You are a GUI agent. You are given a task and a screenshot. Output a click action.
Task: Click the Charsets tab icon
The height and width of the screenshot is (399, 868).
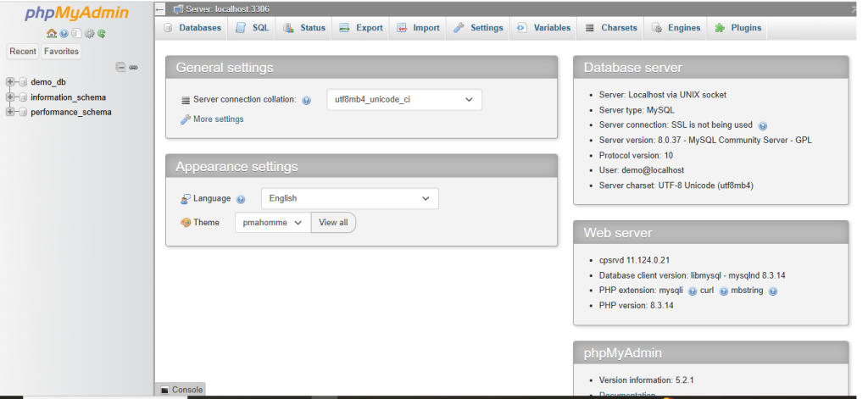(590, 28)
